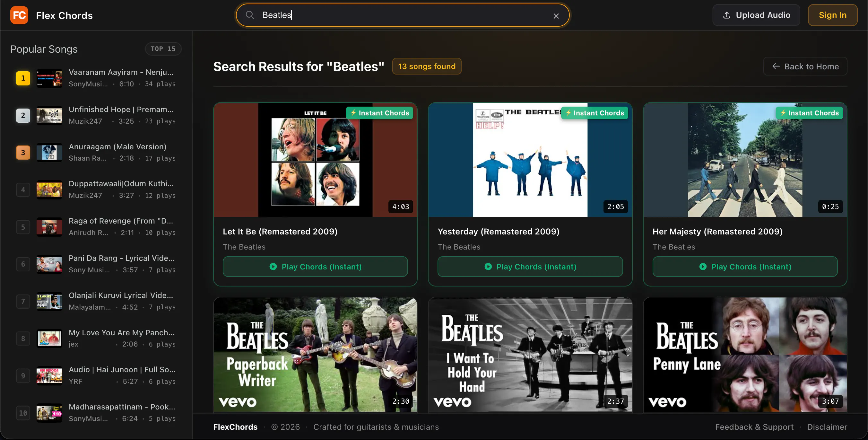Image resolution: width=868 pixels, height=440 pixels.
Task: Open the Let It Be album thumbnail
Action: 315,160
